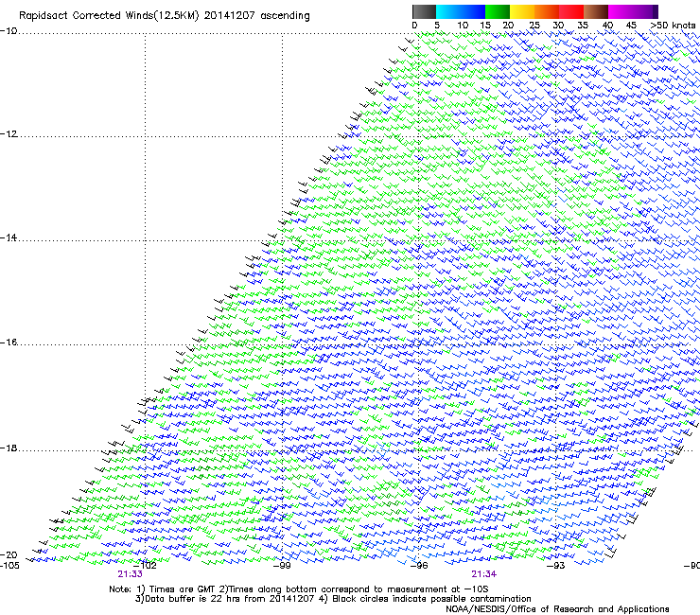The height and width of the screenshot is (615, 700).
Task: Click the -12 latitude axis label
Action: [x=9, y=134]
